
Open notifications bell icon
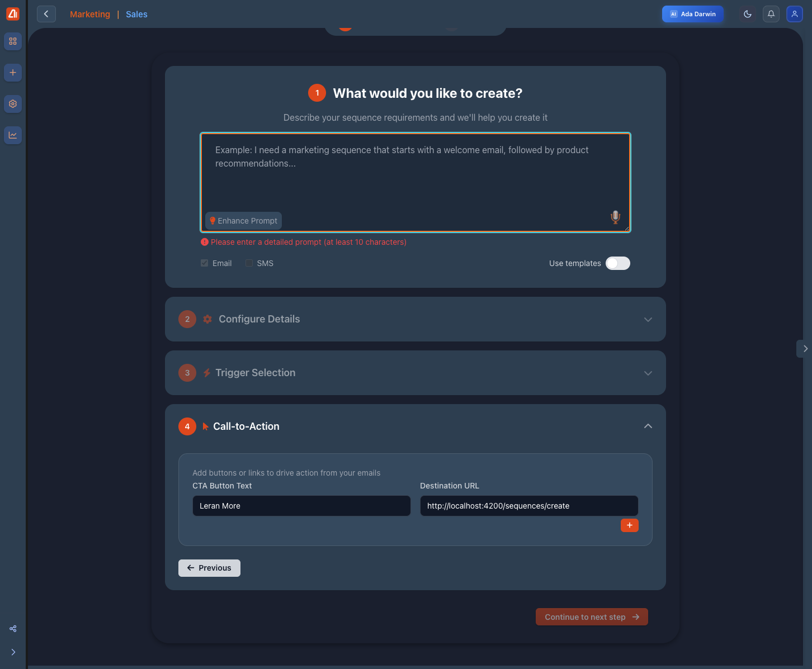(771, 14)
